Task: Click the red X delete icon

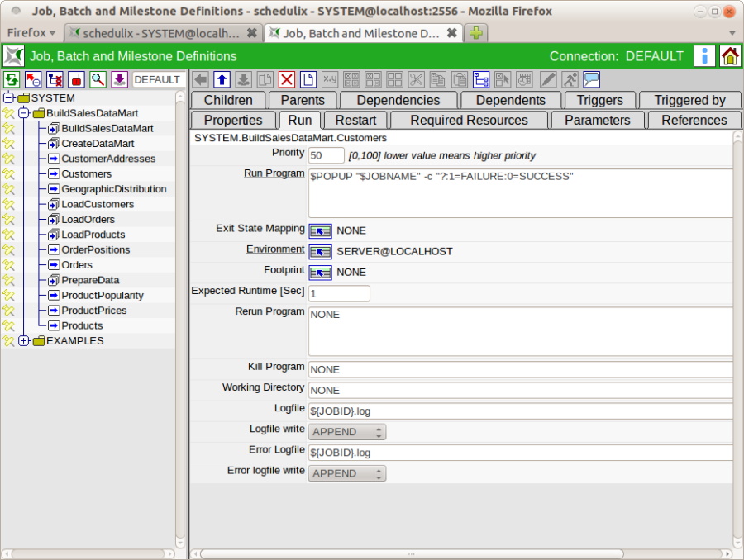Action: 287,79
